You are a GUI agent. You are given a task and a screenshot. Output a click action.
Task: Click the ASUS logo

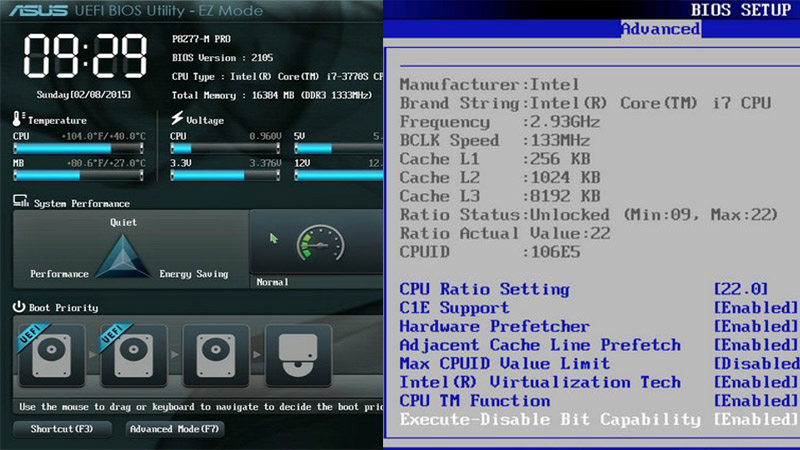coord(38,11)
